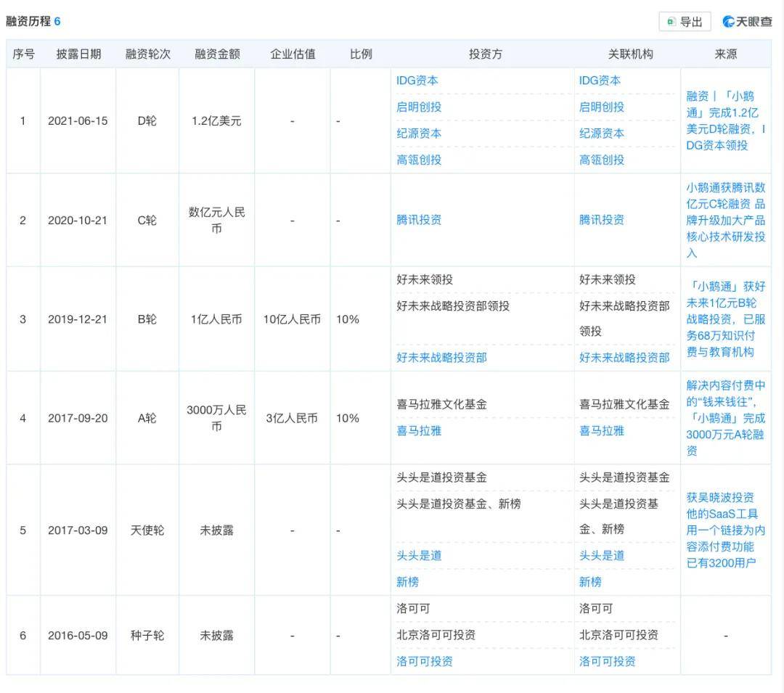Screen dimensions: 784x693
Task: Open 喜马拉雅 link in 关联机构 column
Action: click(601, 430)
